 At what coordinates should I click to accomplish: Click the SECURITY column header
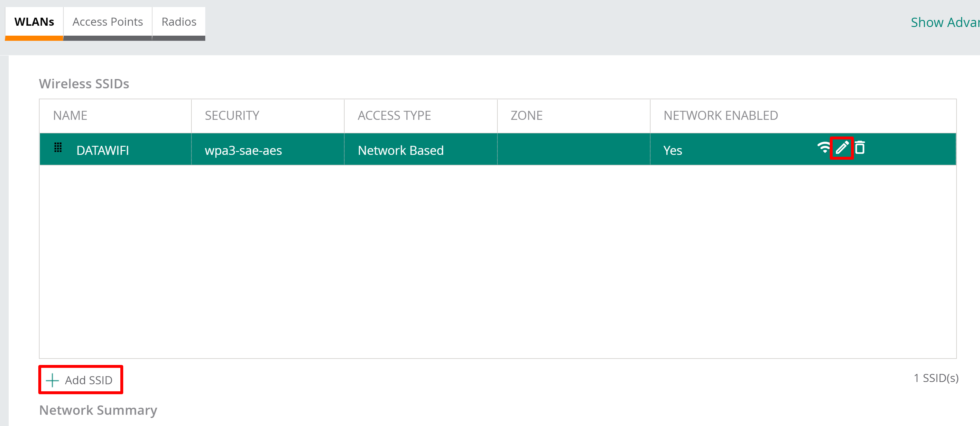(x=232, y=116)
